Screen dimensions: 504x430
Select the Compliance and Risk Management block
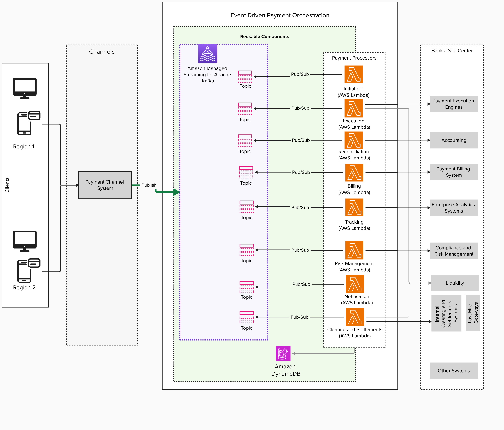tap(453, 251)
